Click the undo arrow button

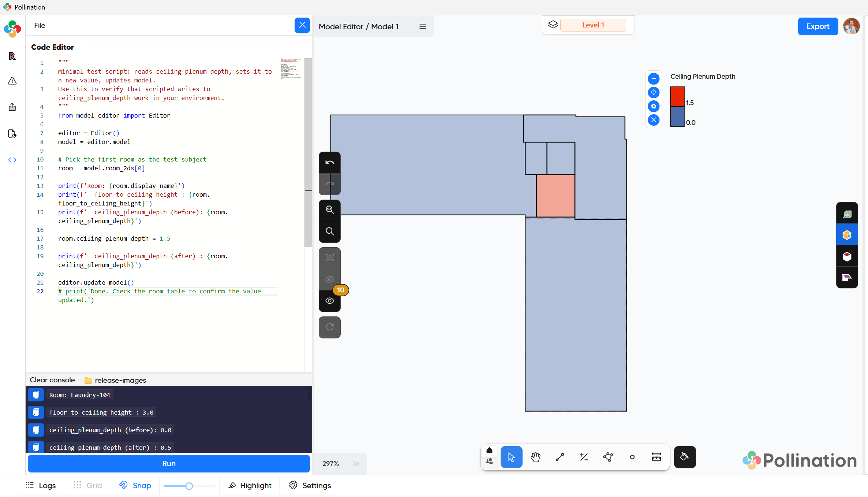(x=330, y=163)
